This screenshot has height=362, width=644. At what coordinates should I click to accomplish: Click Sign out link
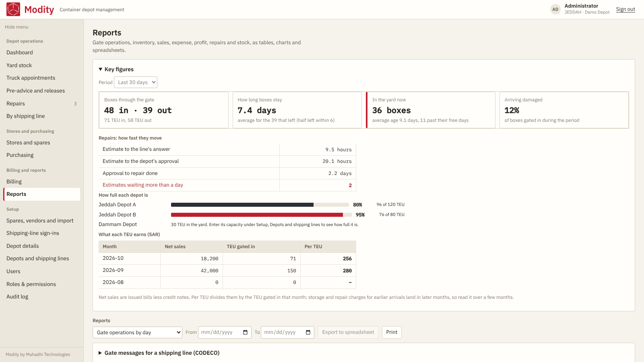click(x=625, y=9)
